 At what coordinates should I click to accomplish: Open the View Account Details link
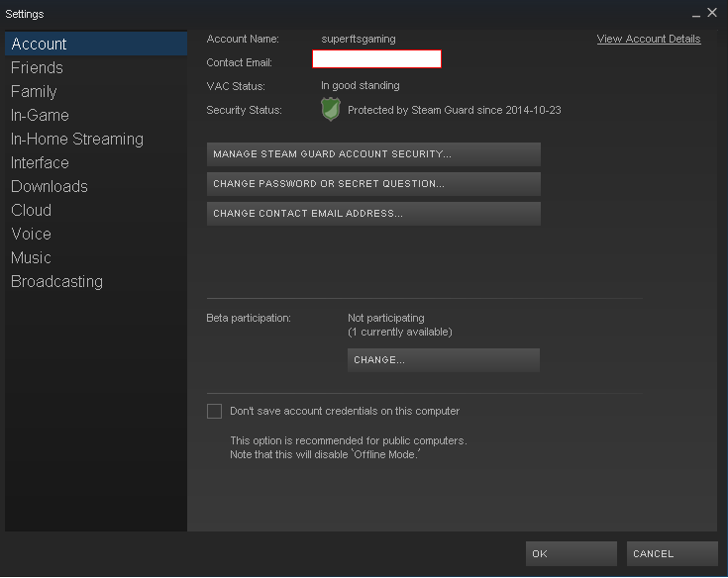click(x=649, y=39)
